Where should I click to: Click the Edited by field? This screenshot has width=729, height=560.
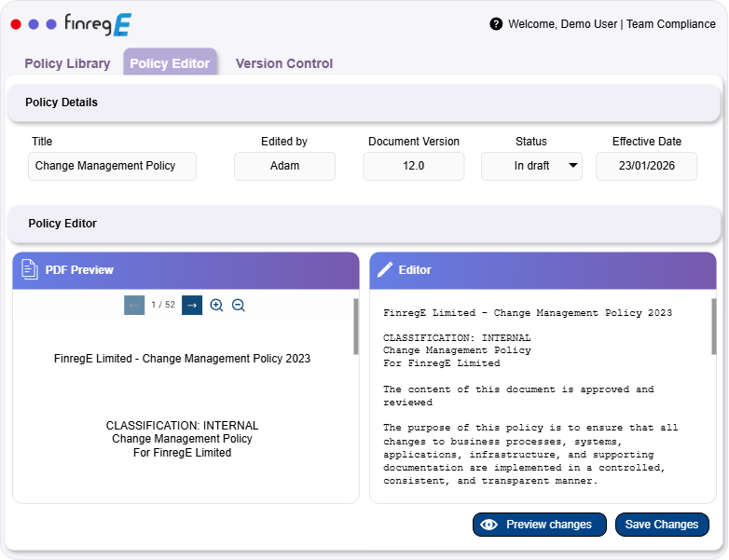284,166
